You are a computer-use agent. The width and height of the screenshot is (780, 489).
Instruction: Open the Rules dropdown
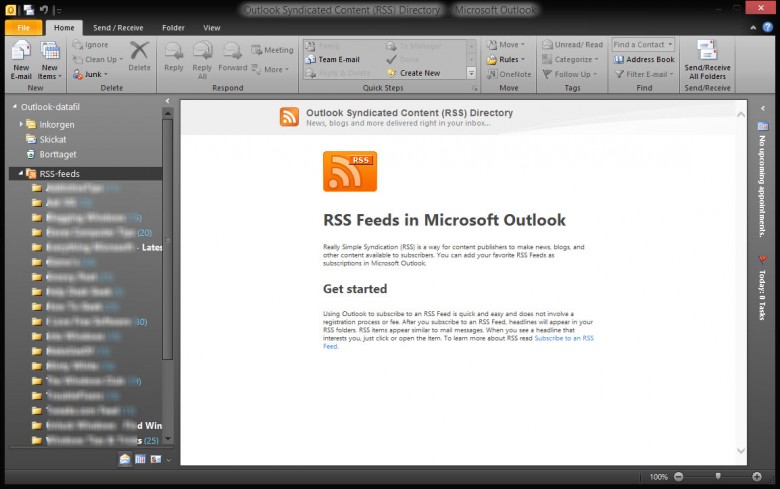pos(505,59)
